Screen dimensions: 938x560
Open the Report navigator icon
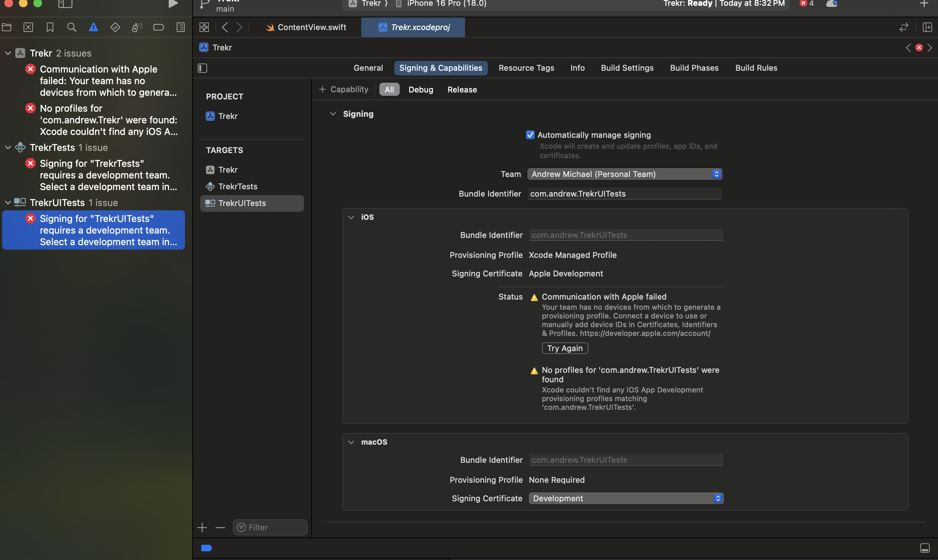click(x=181, y=27)
